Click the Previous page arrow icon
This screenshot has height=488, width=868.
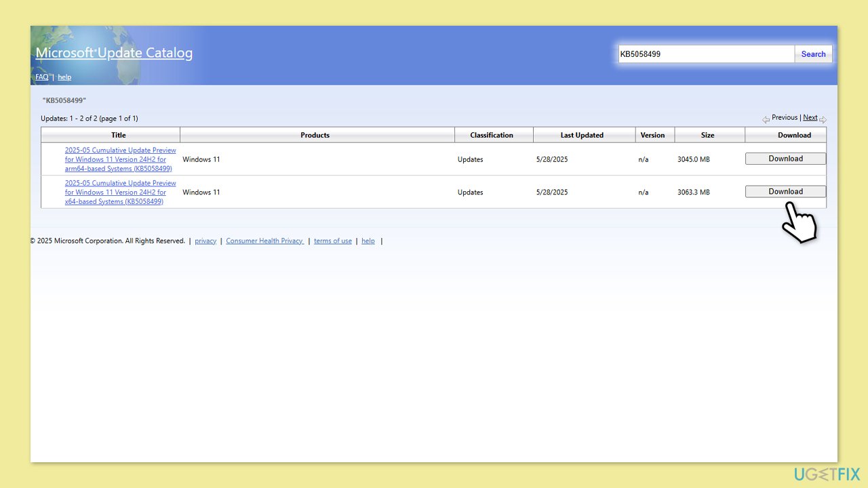pos(766,120)
